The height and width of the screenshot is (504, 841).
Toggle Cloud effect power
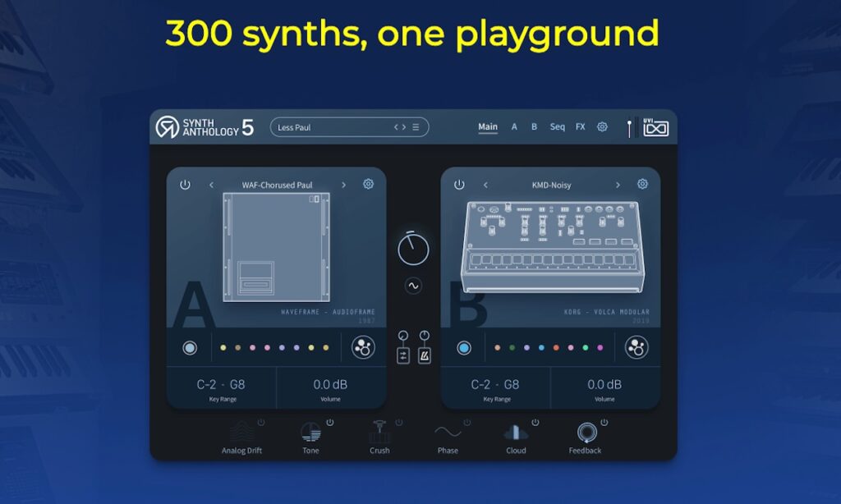[x=535, y=423]
